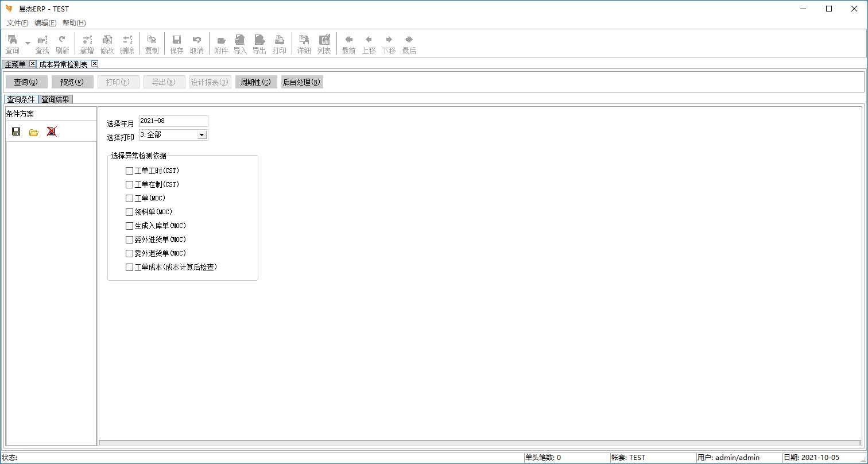868x464 pixels.
Task: Check the 委外进货单(MOC) checkbox
Action: pos(129,239)
